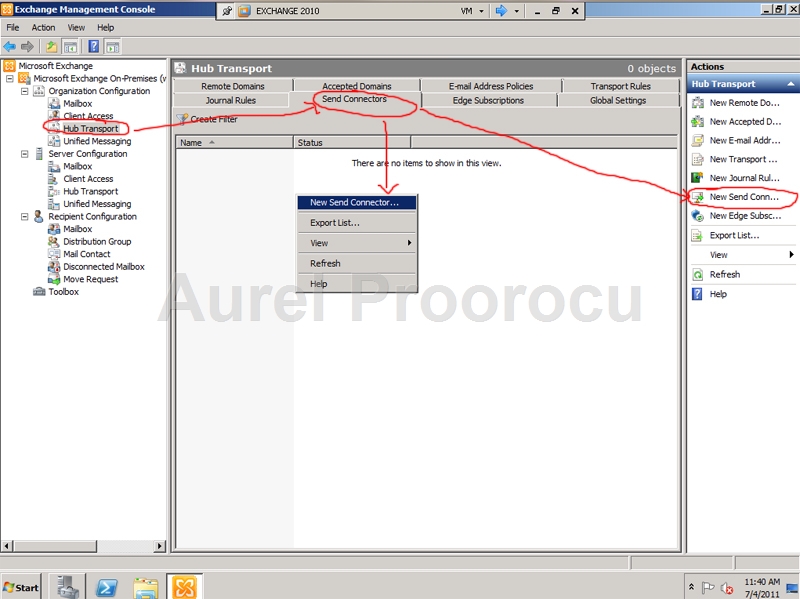Sort by the Name column header
Screen dimensions: 800x599
tap(235, 143)
